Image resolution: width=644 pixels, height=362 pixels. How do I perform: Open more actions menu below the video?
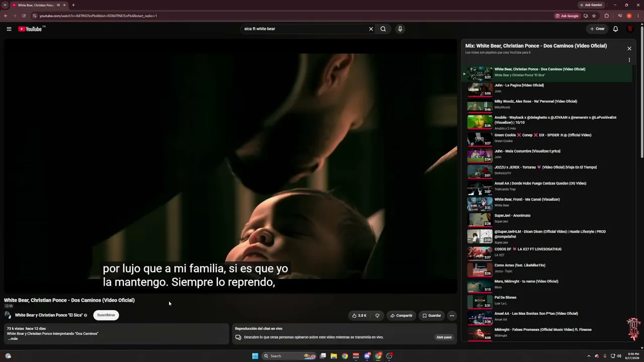point(452,316)
